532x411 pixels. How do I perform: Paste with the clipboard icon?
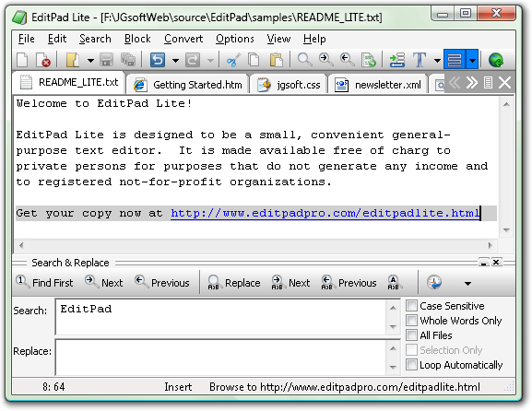click(x=277, y=60)
